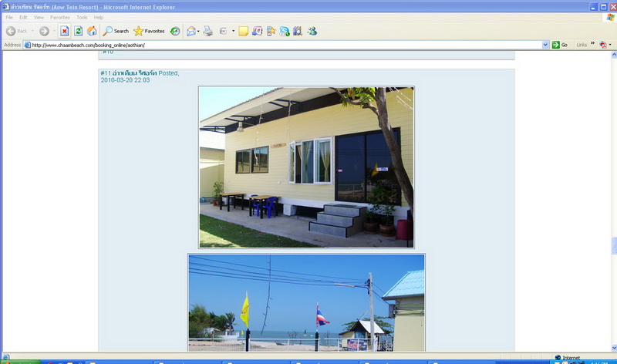The height and width of the screenshot is (364, 617).
Task: Open the Search pane
Action: tap(116, 31)
